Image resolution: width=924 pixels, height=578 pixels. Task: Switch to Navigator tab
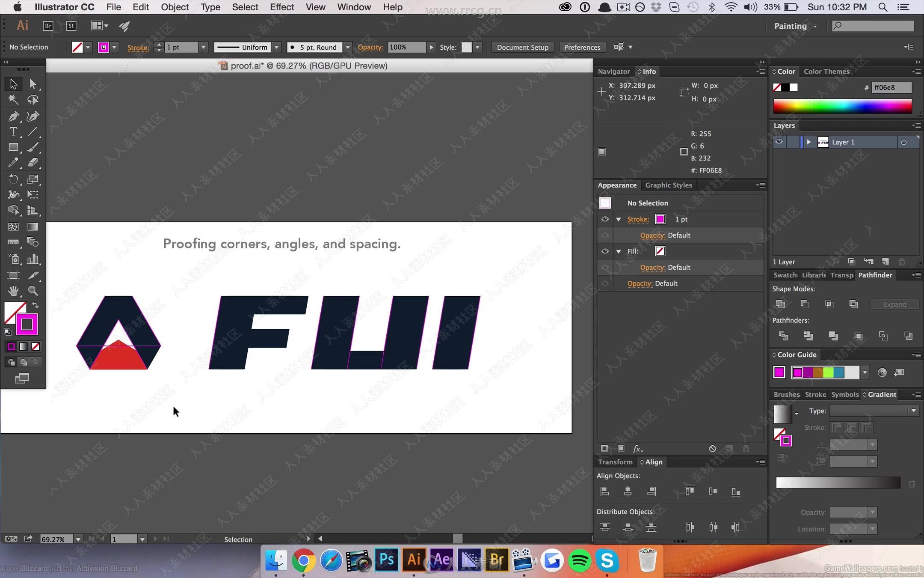tap(613, 72)
